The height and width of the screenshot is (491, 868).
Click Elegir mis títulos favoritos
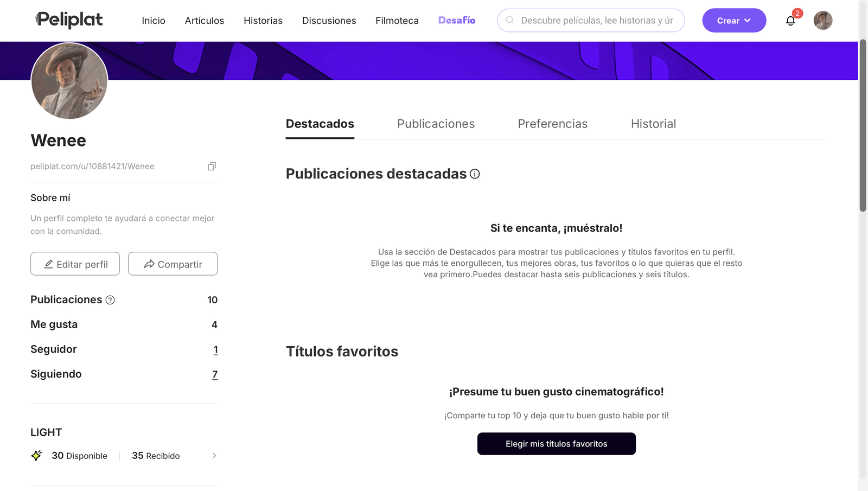(x=557, y=444)
